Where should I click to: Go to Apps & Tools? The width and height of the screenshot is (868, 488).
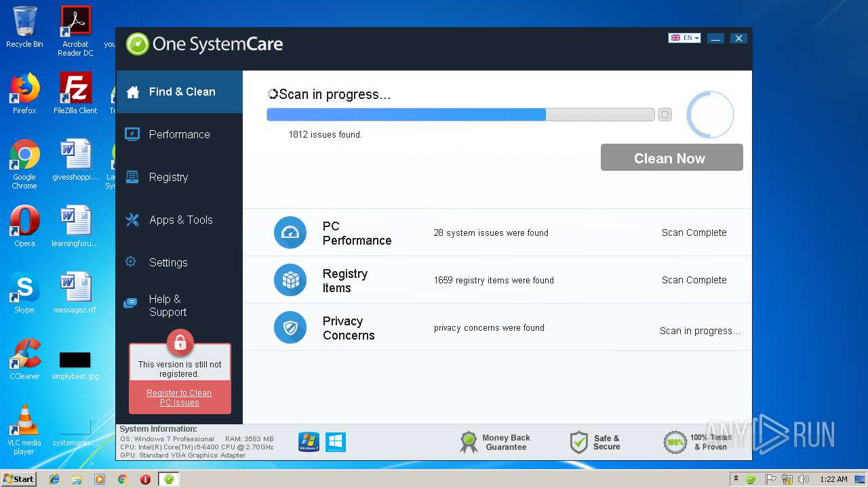[179, 220]
